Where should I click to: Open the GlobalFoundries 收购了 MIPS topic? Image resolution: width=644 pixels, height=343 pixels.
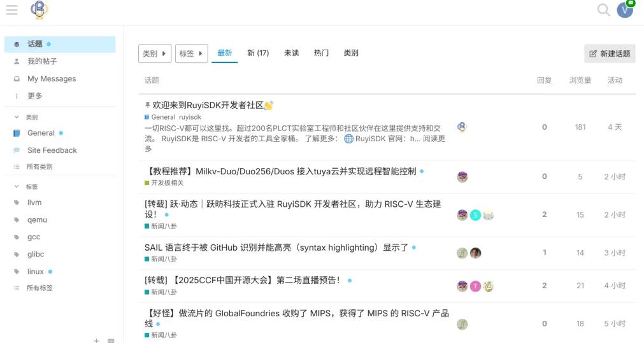[x=297, y=318]
